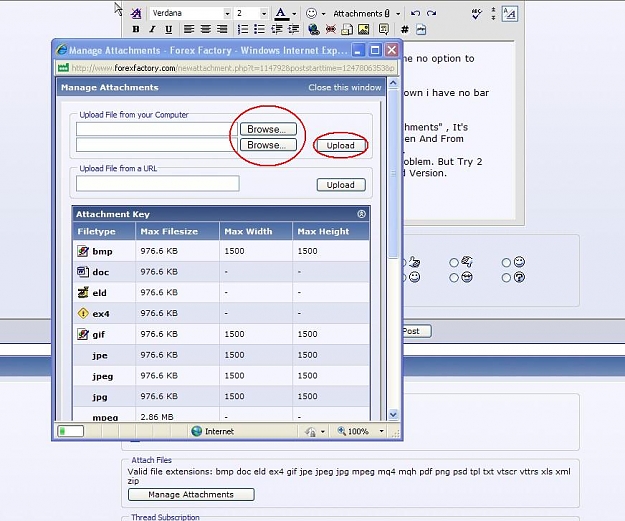Click the popup scrollbar down arrow

click(393, 415)
